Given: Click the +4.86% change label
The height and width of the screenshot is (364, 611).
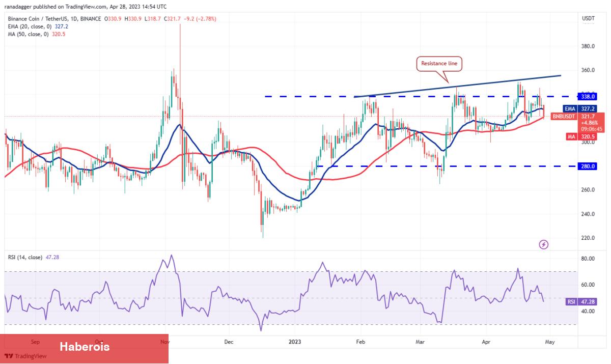Looking at the screenshot, I should (589, 123).
